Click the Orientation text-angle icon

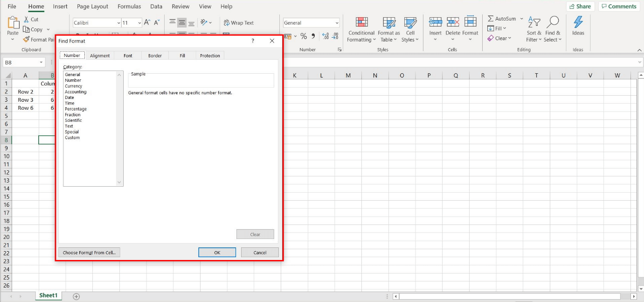coord(204,22)
